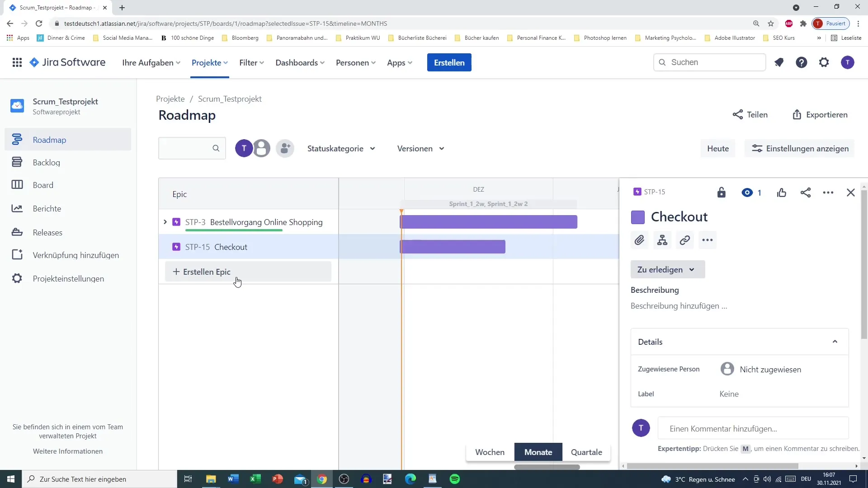Viewport: 868px width, 488px height.
Task: Click Erstellen Epic button
Action: click(x=207, y=272)
